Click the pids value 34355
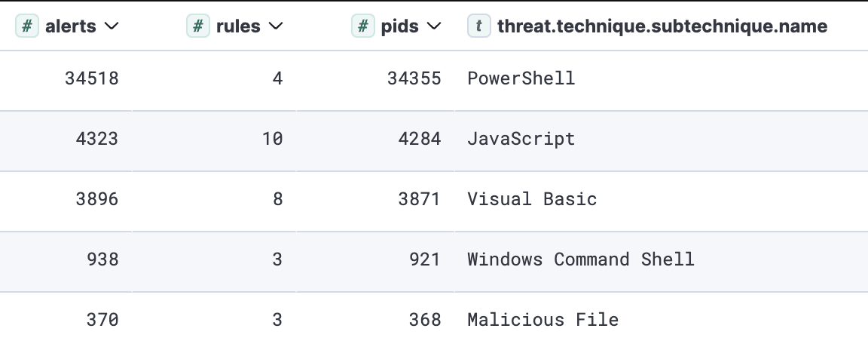 point(414,78)
